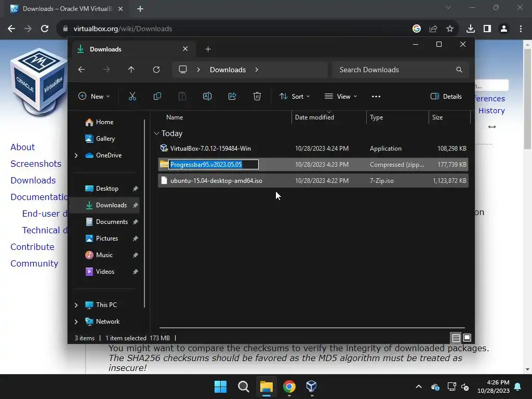Screen dimensions: 532x399
Task: Click the Chrome page vertical scrollbar
Action: 527,98
